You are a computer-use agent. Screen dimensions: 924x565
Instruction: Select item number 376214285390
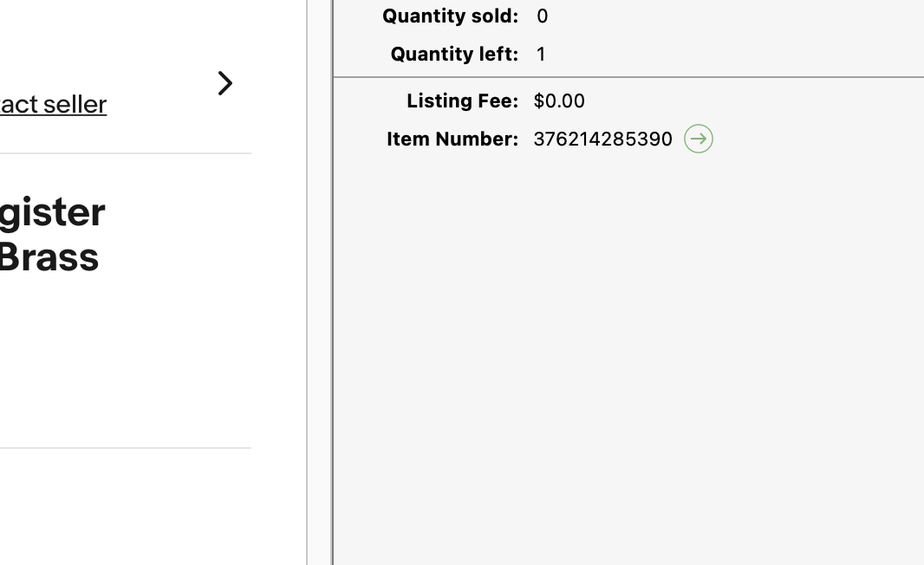point(602,139)
